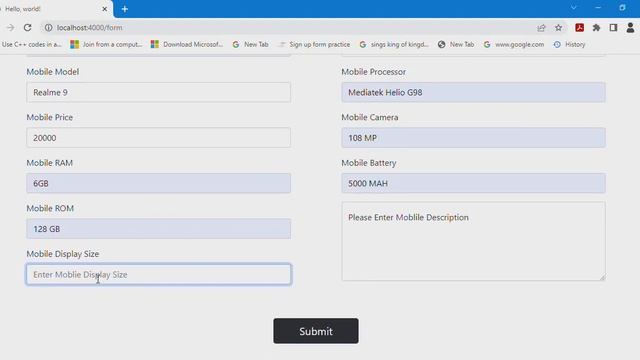Click the 'Mobile Camera' label
640x360 pixels.
click(x=370, y=117)
